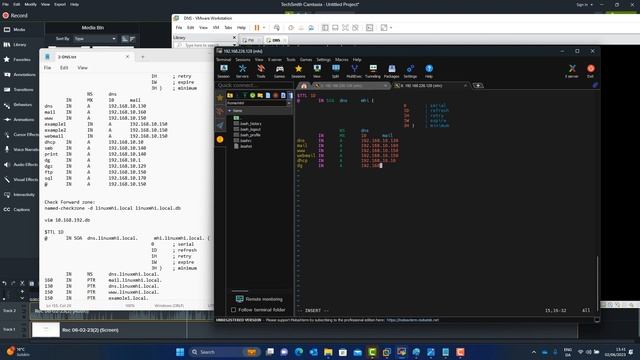
Task: Click the orange circle icon in MobaXterm sidebar
Action: coord(220,140)
